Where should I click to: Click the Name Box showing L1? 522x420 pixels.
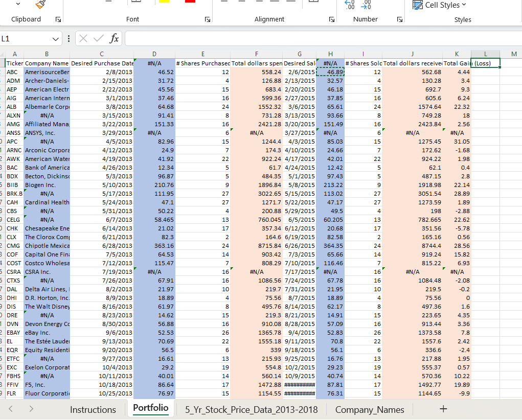[x=26, y=39]
